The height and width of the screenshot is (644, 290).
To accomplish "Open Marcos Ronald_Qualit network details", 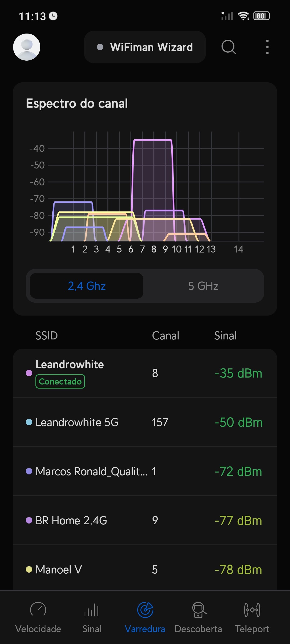I will 145,471.
